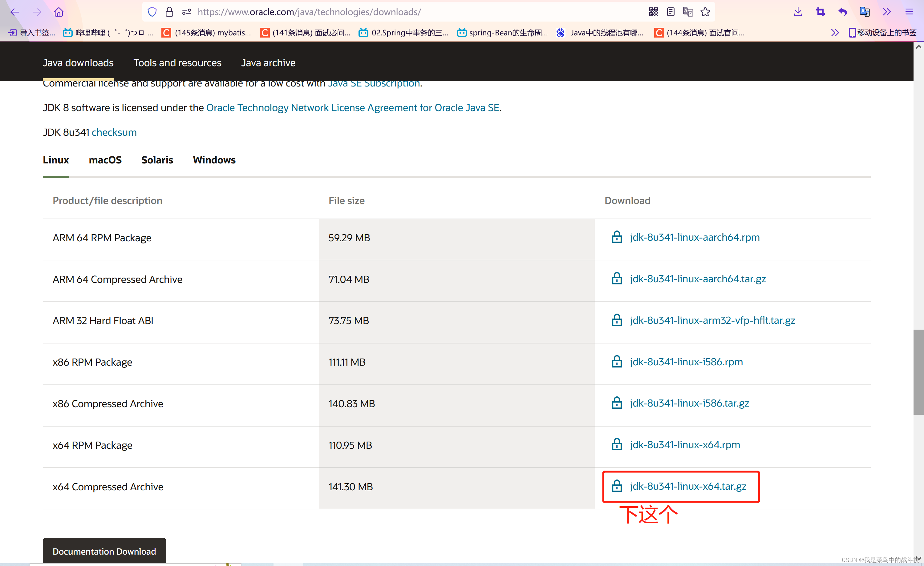Click the QR code icon in address bar

653,12
